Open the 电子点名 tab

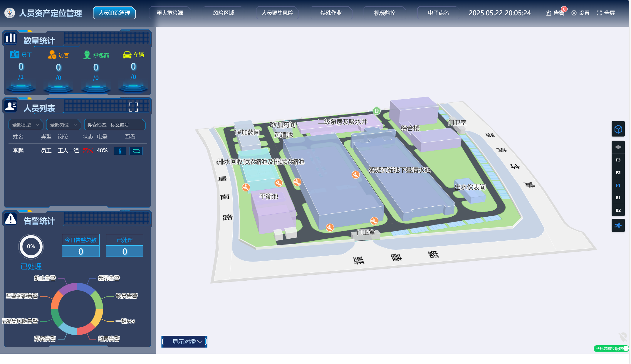coord(438,13)
